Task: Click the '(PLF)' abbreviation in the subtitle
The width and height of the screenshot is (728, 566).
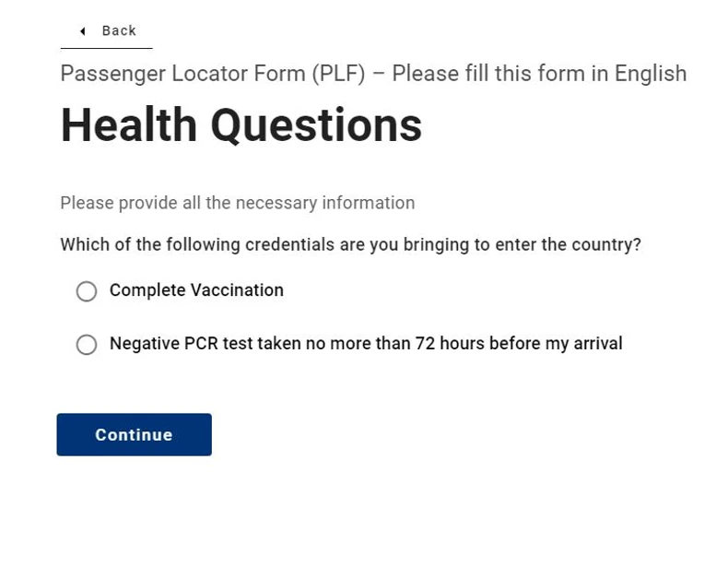Action: 338,74
